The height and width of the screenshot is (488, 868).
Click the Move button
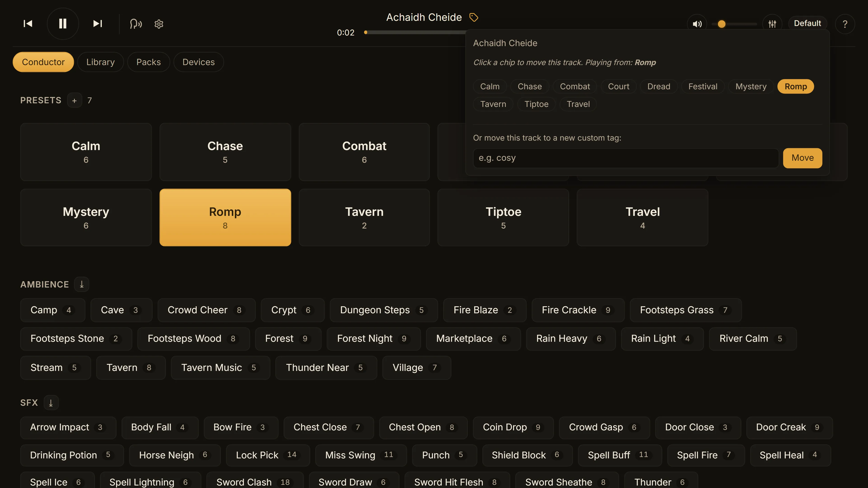pyautogui.click(x=802, y=158)
